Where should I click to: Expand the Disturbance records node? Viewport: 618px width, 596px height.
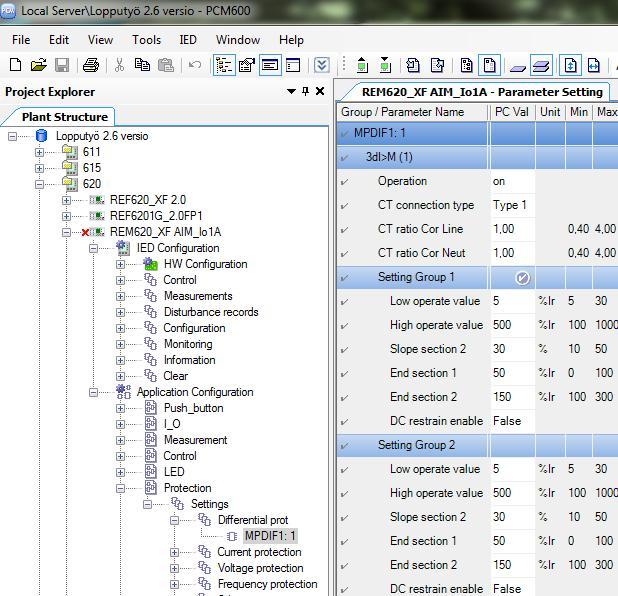pos(120,312)
